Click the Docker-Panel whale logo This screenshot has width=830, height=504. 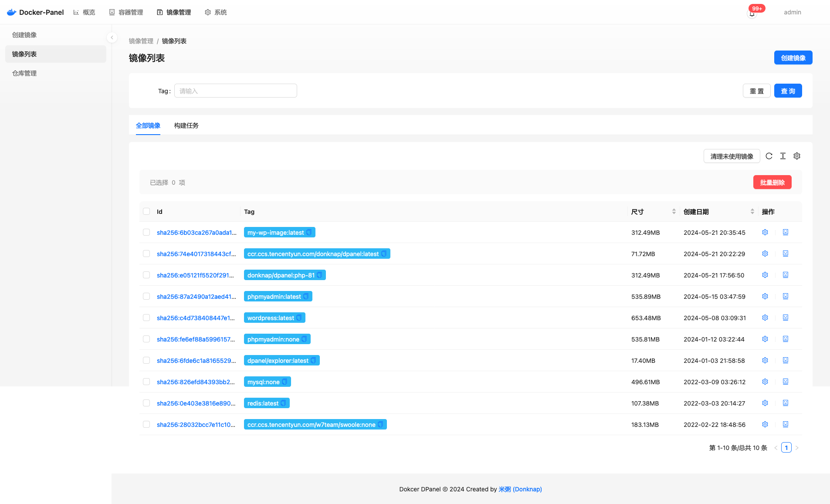(11, 12)
